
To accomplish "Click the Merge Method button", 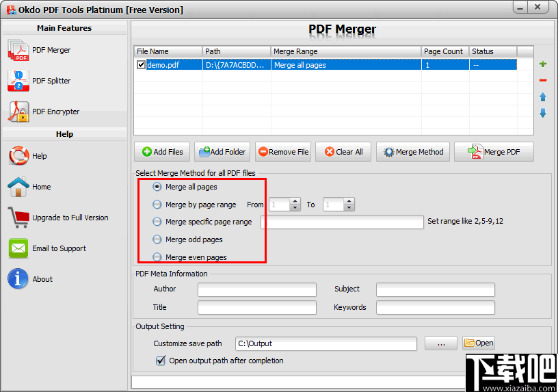I will (x=413, y=152).
